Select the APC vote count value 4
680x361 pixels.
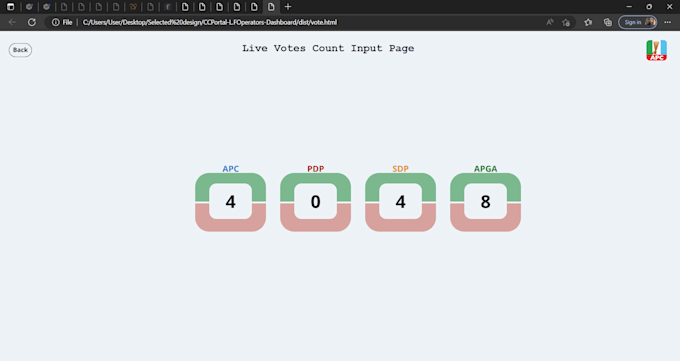pyautogui.click(x=230, y=201)
